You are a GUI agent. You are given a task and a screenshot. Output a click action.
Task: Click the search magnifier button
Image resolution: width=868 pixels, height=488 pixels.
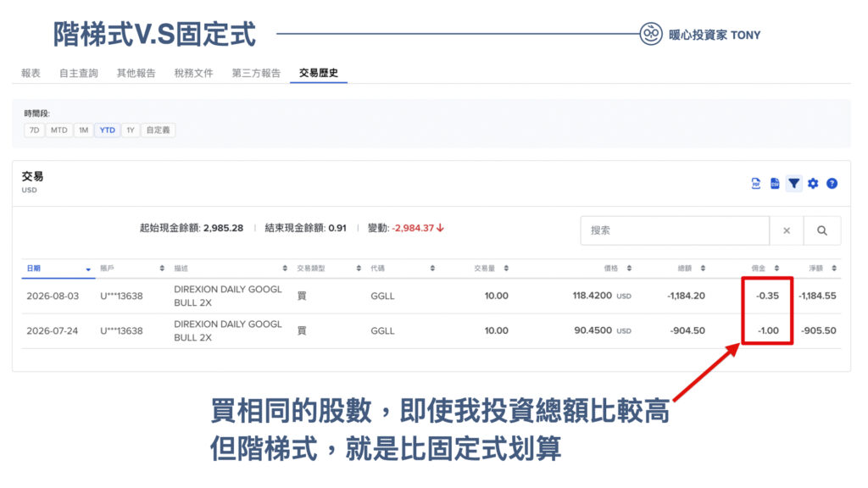point(822,230)
